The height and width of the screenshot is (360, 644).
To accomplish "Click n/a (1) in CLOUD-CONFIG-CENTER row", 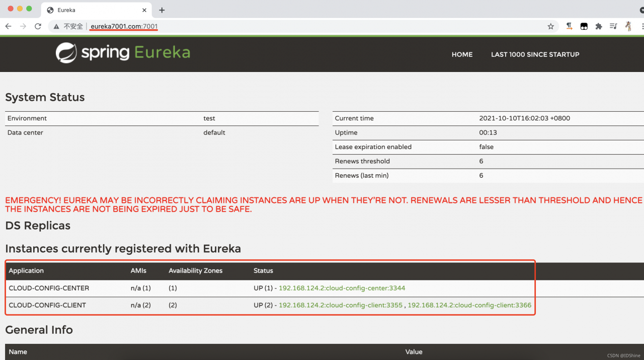I will [141, 288].
